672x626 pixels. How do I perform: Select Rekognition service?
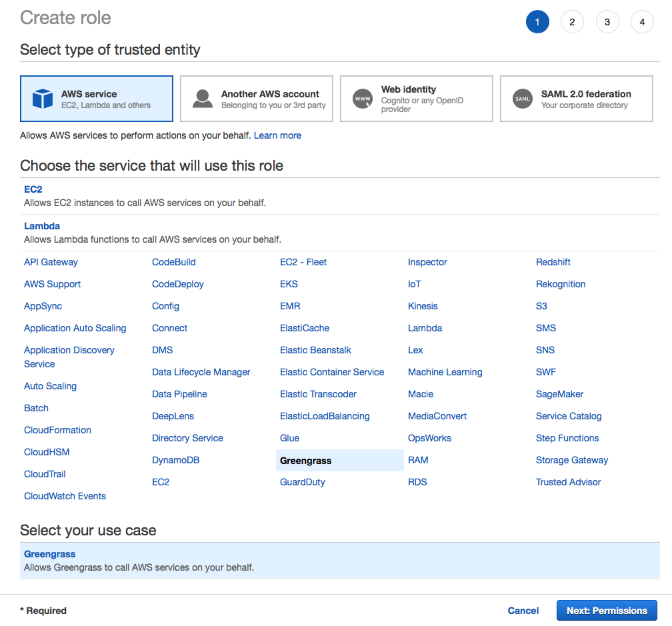[561, 284]
